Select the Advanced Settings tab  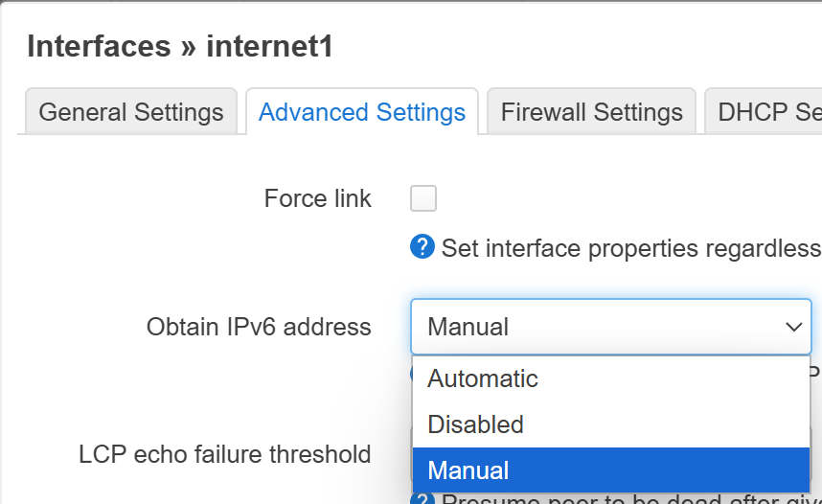362,112
